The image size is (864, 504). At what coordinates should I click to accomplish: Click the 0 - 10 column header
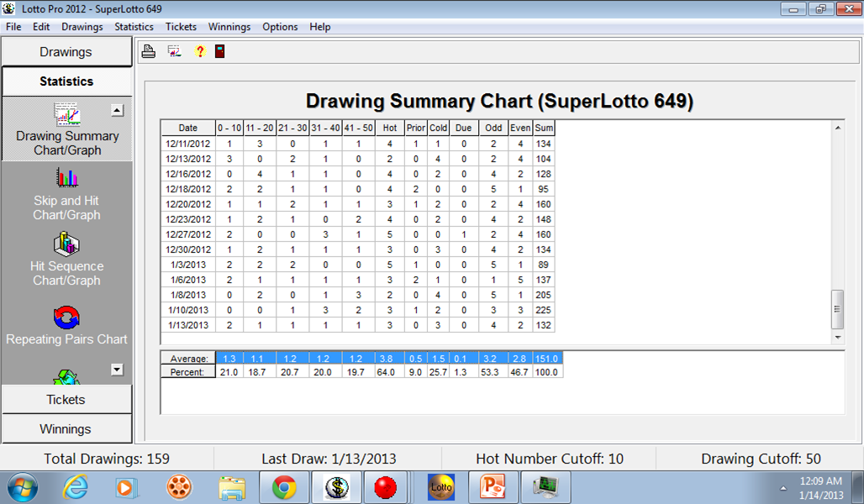pos(229,128)
